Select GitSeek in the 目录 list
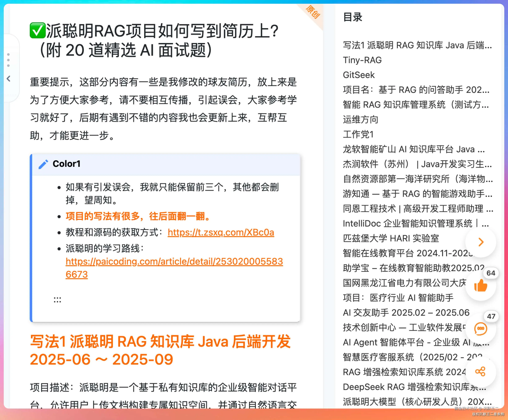Screen dimensions: 508x420 pos(359,75)
